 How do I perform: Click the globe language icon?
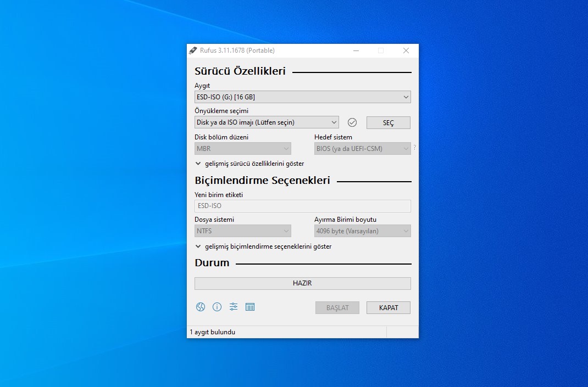pyautogui.click(x=201, y=307)
